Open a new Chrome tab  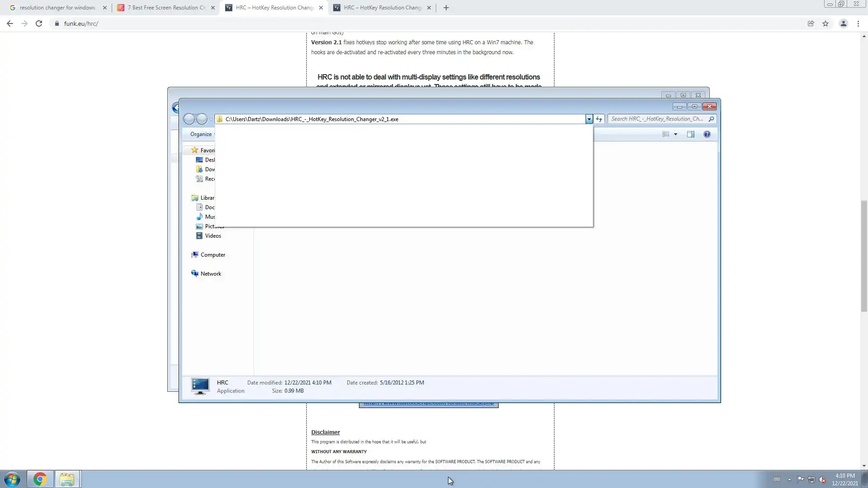[x=446, y=8]
